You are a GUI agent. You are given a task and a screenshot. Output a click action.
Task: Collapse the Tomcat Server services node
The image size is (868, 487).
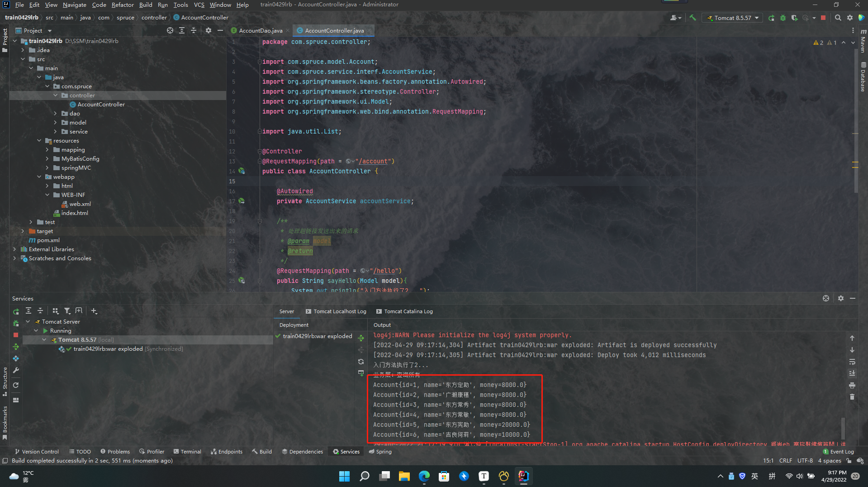(28, 322)
